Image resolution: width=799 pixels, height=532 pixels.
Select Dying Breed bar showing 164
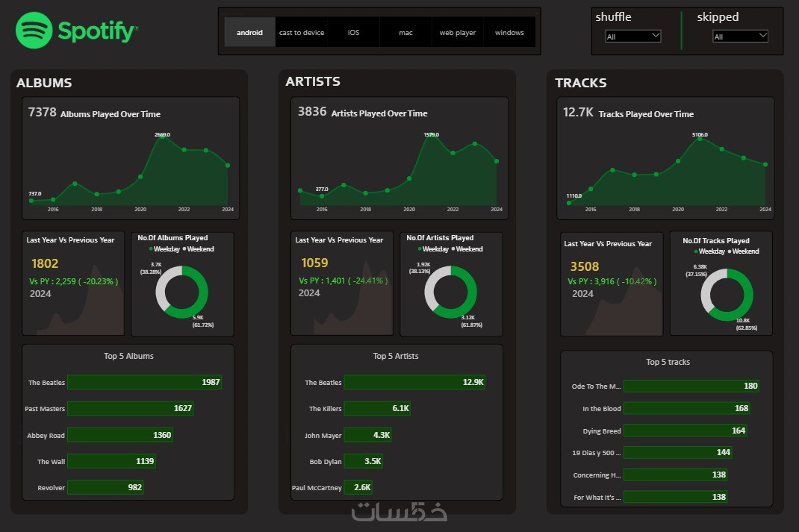pos(685,431)
